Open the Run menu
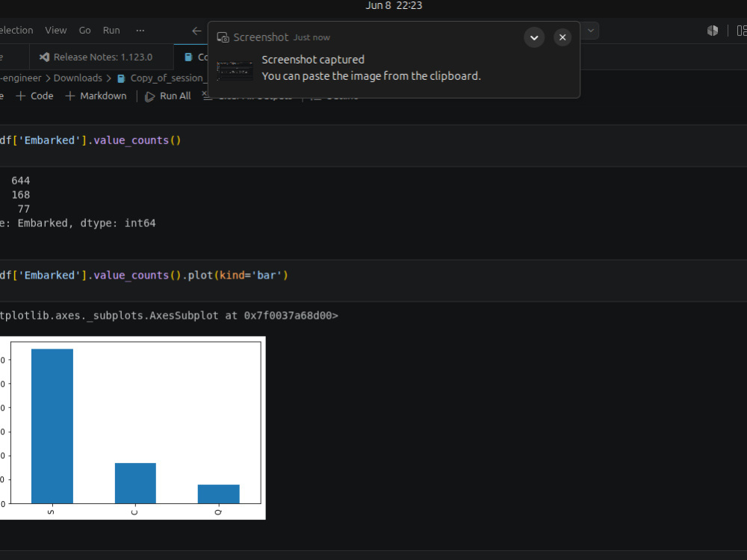747x560 pixels. tap(111, 30)
